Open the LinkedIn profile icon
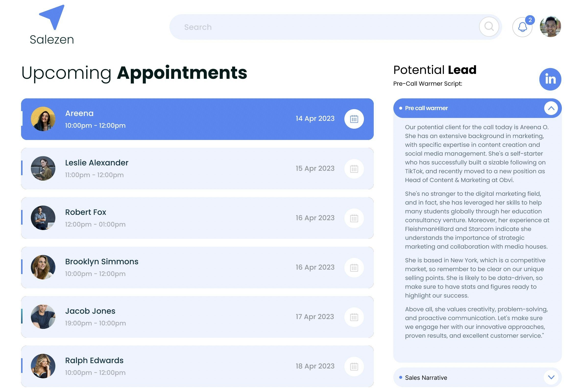 [x=550, y=79]
